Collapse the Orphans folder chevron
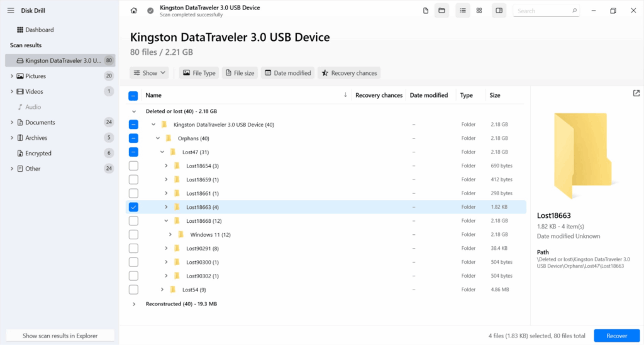 [x=158, y=138]
